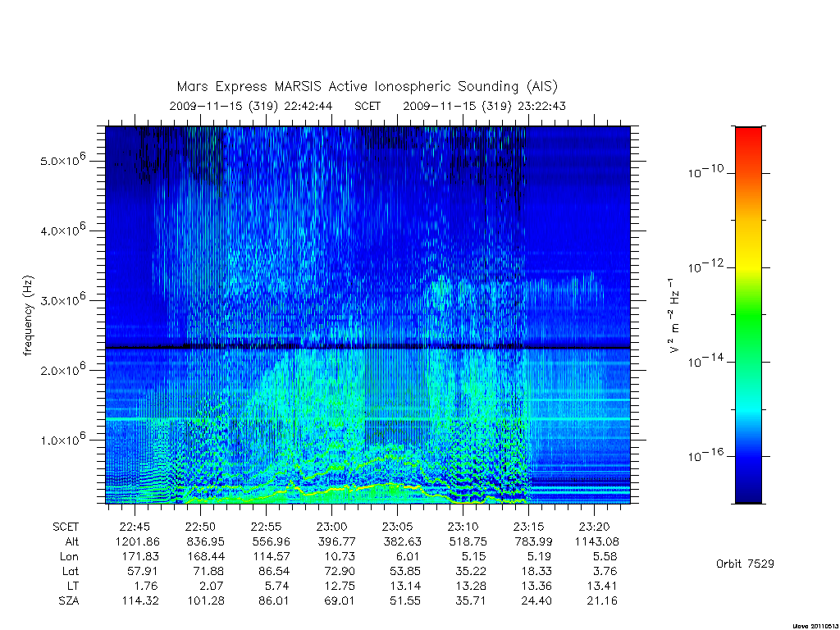The height and width of the screenshot is (630, 840).
Task: Click the '23:20' time tick label
Action: click(594, 527)
